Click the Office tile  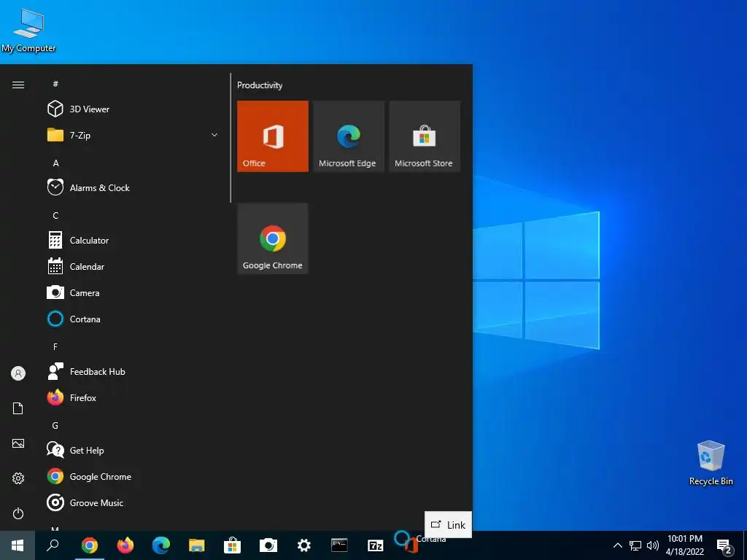[273, 136]
